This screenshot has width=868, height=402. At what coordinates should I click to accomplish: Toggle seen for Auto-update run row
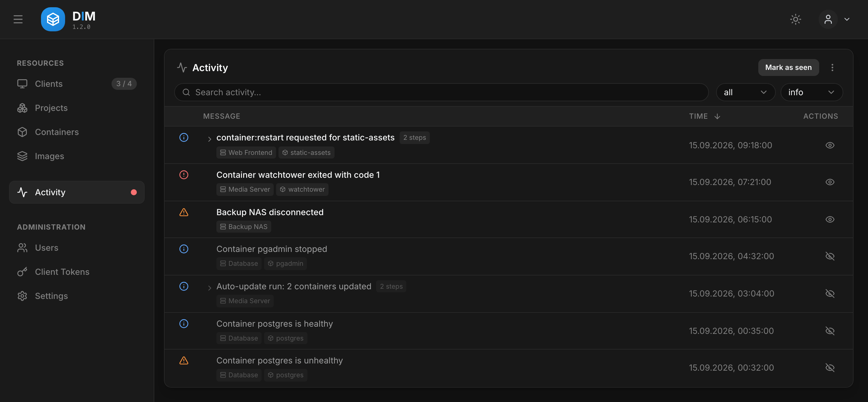830,294
